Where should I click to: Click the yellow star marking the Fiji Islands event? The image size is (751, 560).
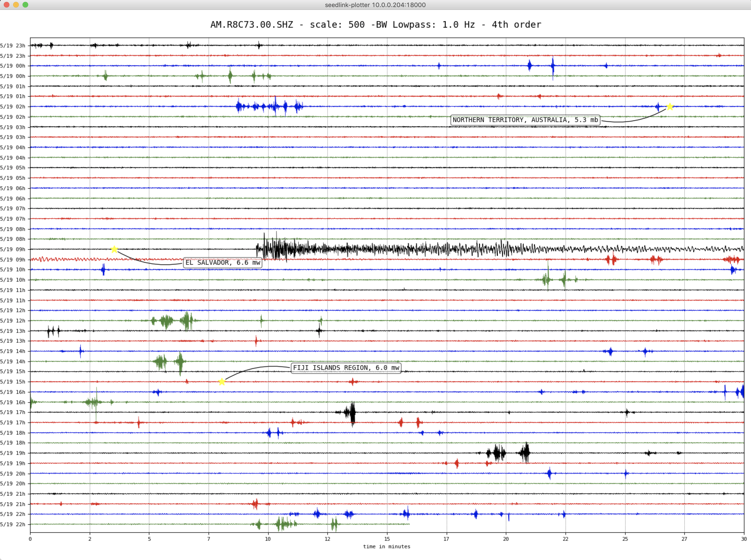[x=222, y=382]
